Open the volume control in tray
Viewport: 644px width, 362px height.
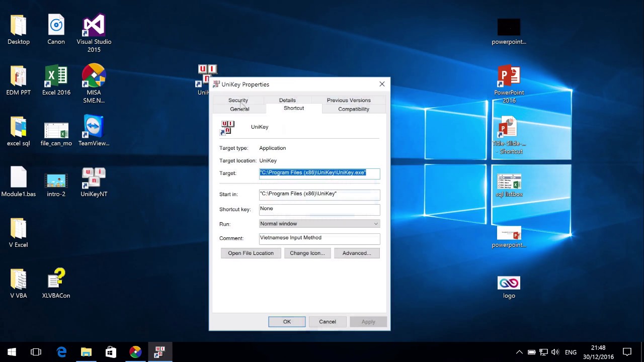555,352
